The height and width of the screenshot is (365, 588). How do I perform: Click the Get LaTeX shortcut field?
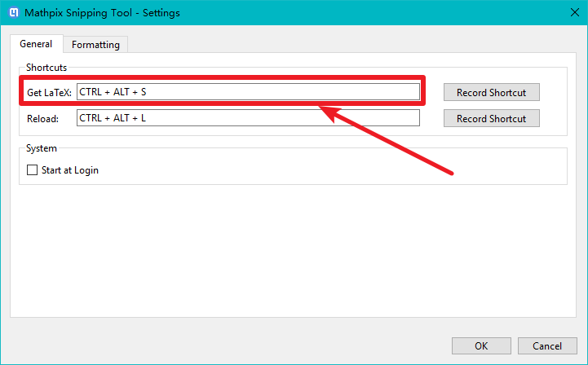click(248, 92)
